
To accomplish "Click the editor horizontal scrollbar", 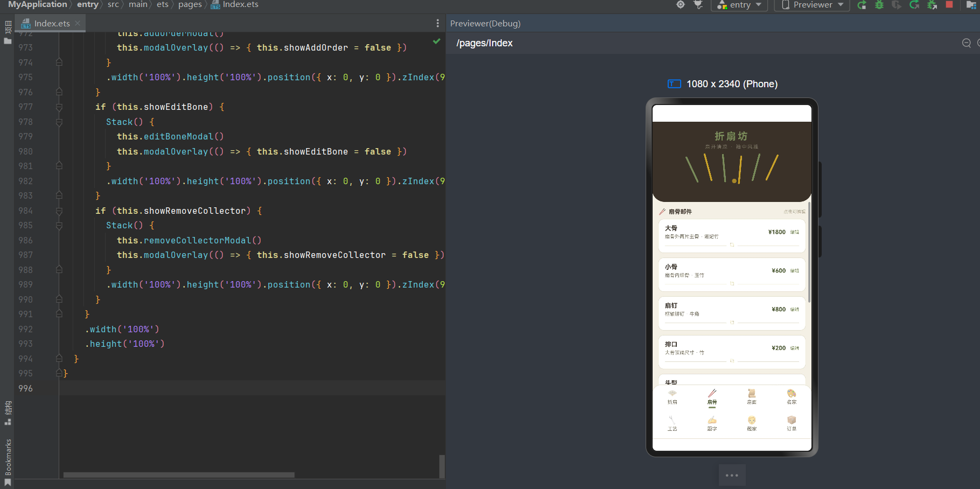I will click(x=179, y=475).
